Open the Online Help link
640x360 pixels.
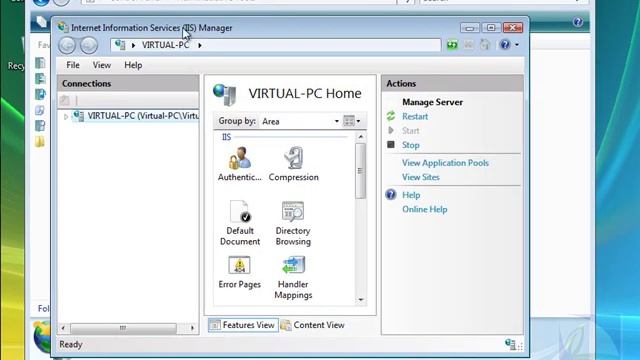[424, 209]
